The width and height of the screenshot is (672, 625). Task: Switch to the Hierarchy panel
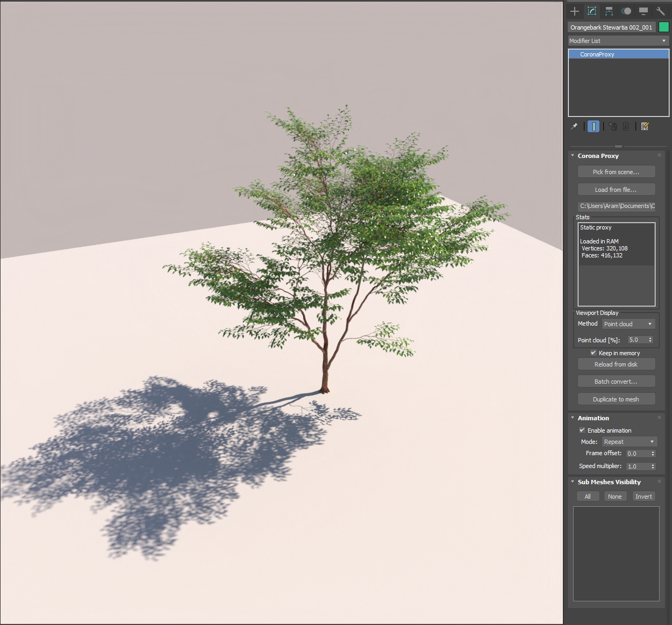pyautogui.click(x=609, y=11)
